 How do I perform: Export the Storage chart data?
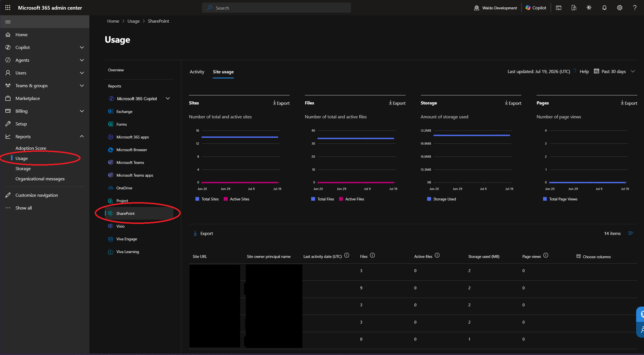point(513,103)
